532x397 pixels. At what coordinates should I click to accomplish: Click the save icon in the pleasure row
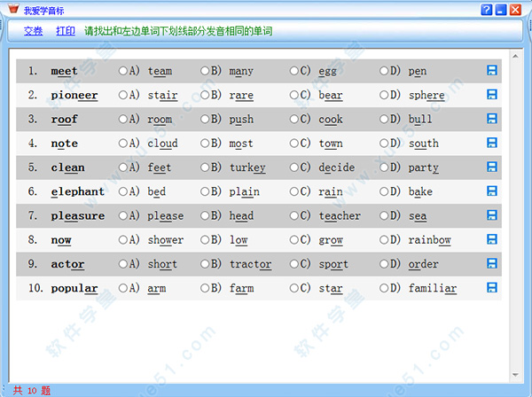[491, 215]
